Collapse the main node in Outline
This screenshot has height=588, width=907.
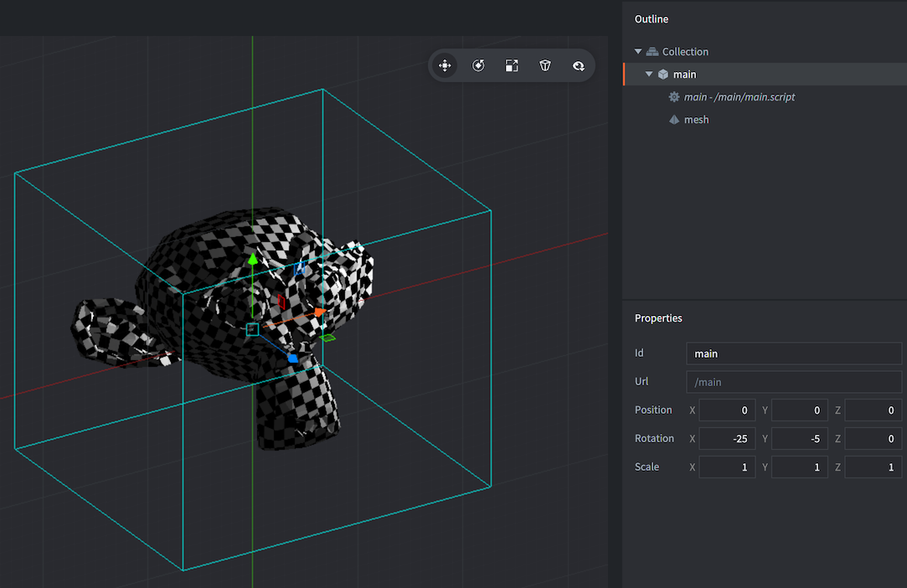(x=649, y=74)
